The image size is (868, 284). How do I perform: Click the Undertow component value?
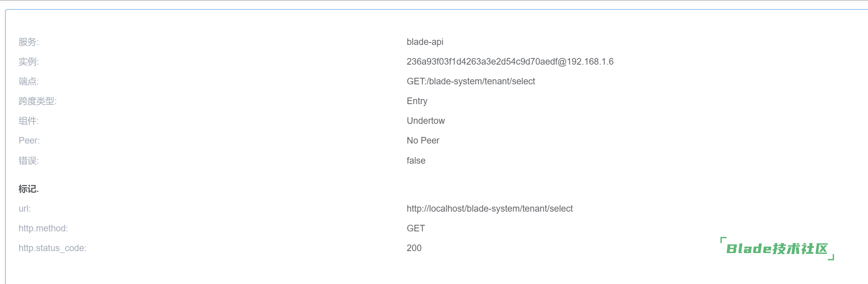coord(426,121)
